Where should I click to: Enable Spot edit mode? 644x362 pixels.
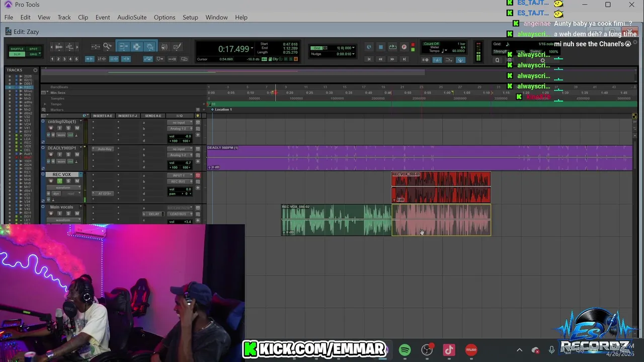pyautogui.click(x=33, y=49)
